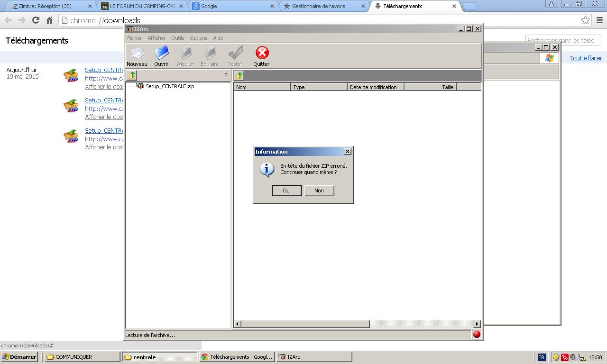The width and height of the screenshot is (607, 364).
Task: Click the folder-up icon above the file list
Action: coord(239,75)
